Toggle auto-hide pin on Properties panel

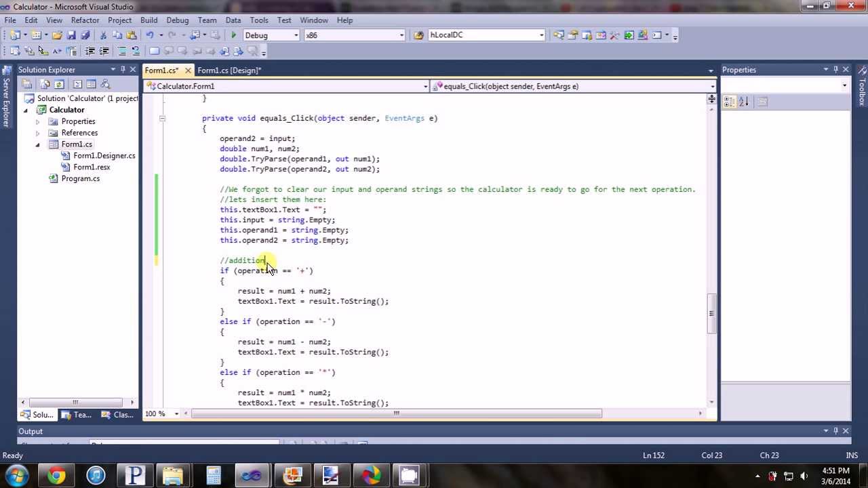835,70
